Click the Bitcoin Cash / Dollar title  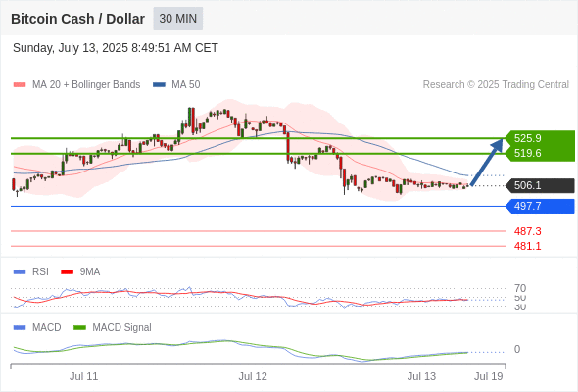click(x=77, y=19)
